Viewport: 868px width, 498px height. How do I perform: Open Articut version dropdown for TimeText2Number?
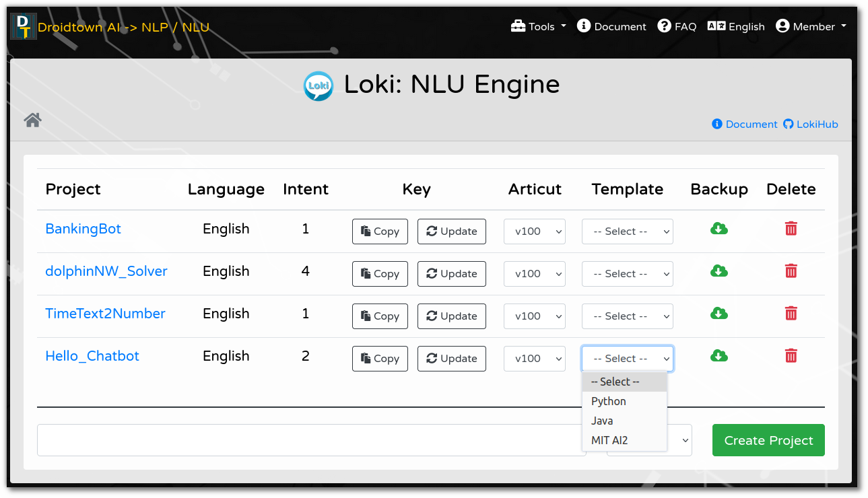tap(535, 316)
